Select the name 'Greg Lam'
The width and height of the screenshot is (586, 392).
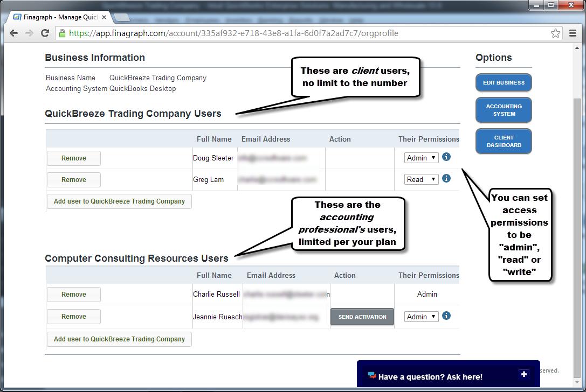pos(208,179)
